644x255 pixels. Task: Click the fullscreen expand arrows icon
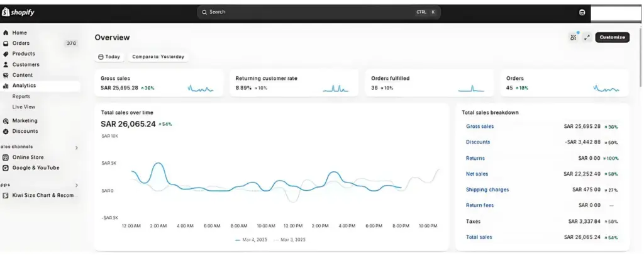587,37
